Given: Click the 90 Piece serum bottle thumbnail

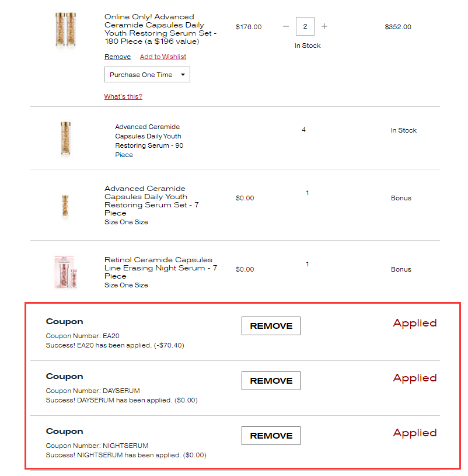Looking at the screenshot, I should 65,138.
